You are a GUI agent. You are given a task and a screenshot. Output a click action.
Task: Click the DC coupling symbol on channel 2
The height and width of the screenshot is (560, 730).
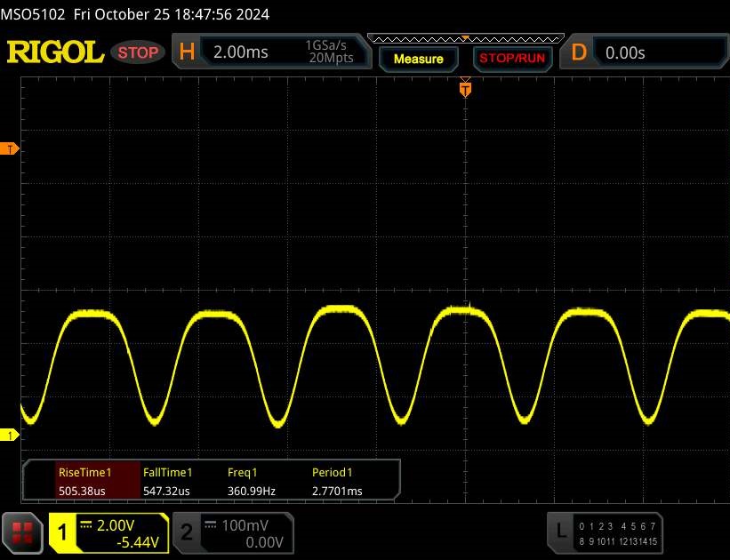tap(211, 524)
